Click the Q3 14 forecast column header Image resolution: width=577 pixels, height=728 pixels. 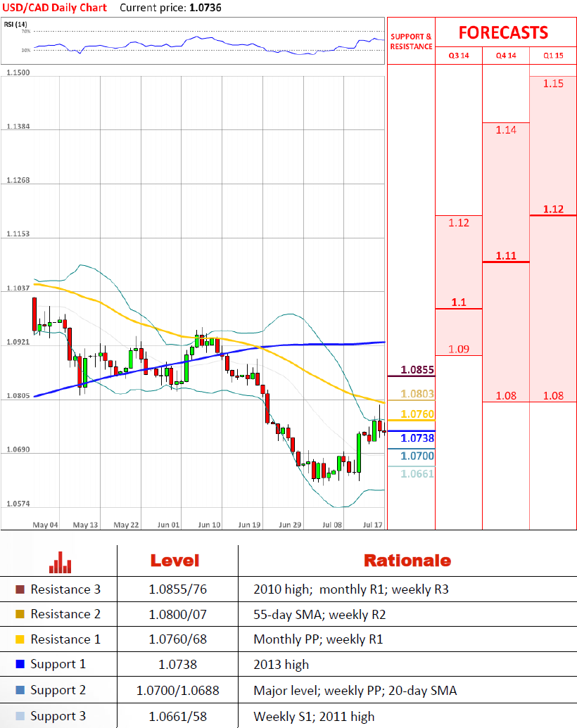pos(459,56)
